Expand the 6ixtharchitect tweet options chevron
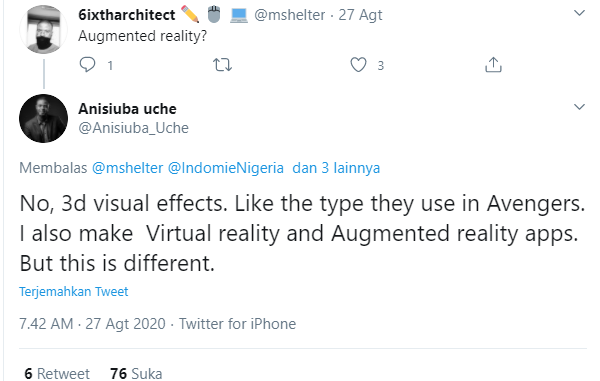 point(580,13)
